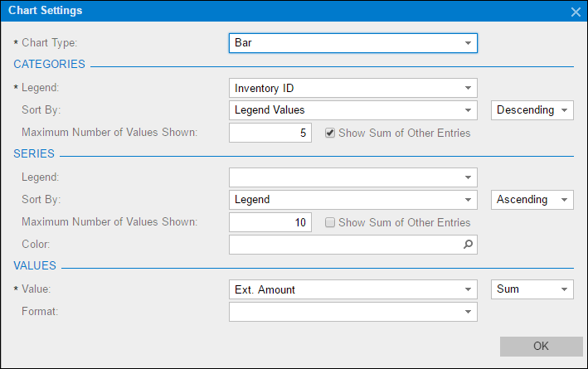Viewport: 588px width, 369px height.
Task: Open the Sum aggregation dropdown
Action: click(x=532, y=289)
